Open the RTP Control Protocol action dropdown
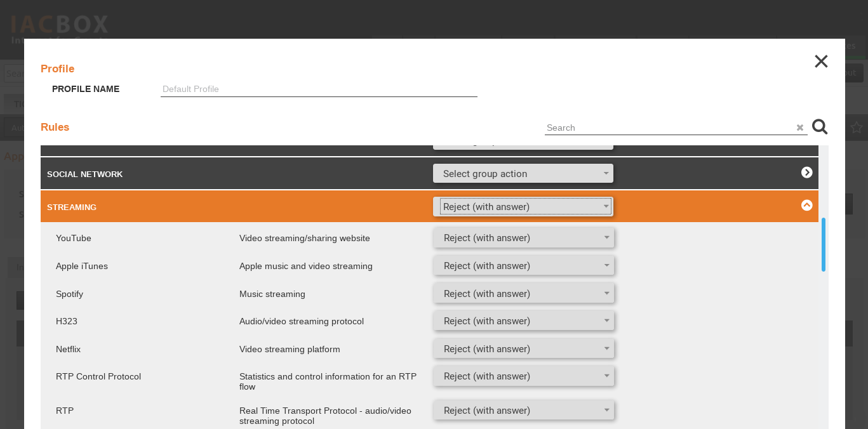The height and width of the screenshot is (429, 868). point(524,376)
